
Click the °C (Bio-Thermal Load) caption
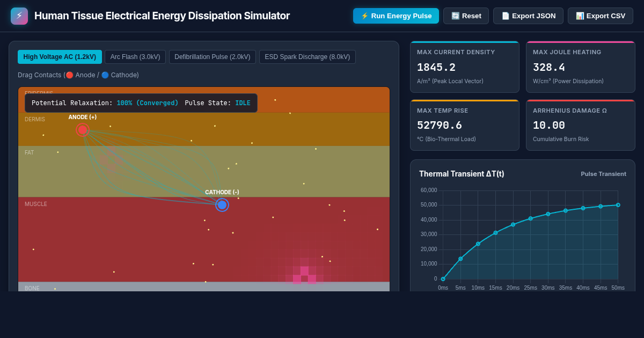(447, 139)
